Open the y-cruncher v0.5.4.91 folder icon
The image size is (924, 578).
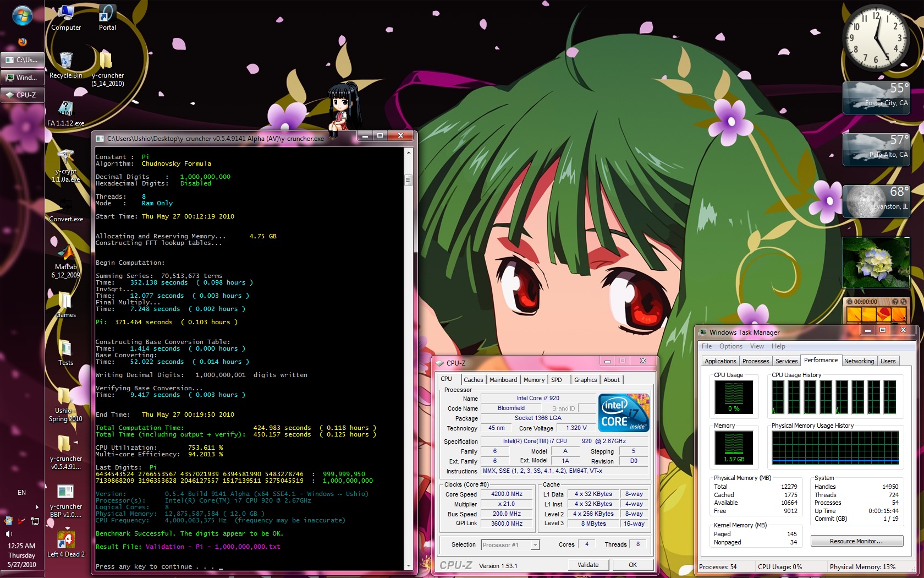point(66,452)
